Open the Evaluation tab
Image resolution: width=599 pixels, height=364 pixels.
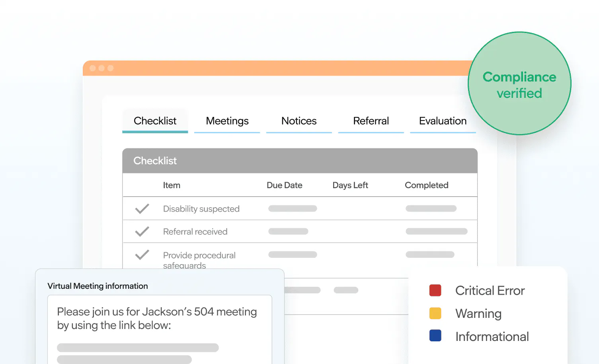point(443,121)
